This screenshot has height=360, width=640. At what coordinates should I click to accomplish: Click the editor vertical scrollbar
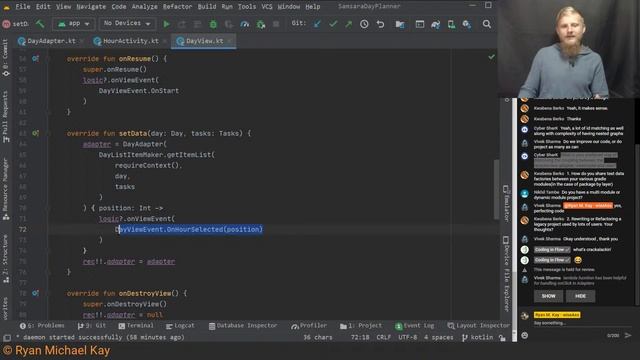point(496,189)
